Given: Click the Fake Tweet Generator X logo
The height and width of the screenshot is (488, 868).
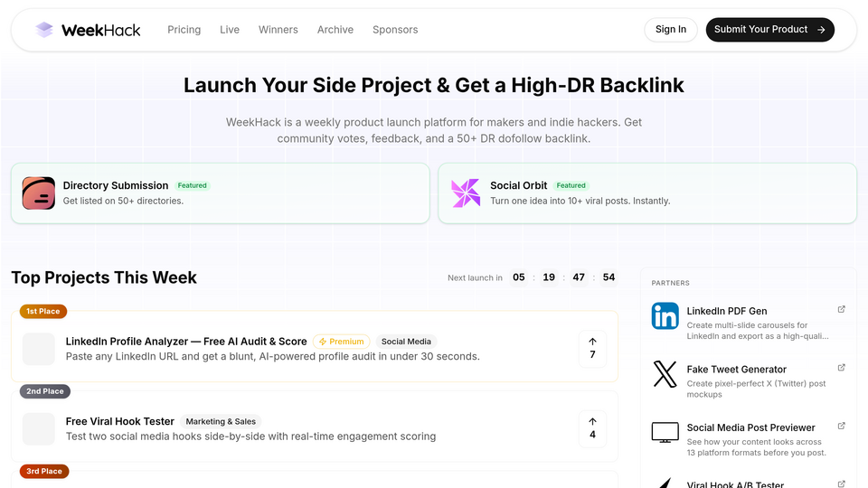Looking at the screenshot, I should point(665,374).
